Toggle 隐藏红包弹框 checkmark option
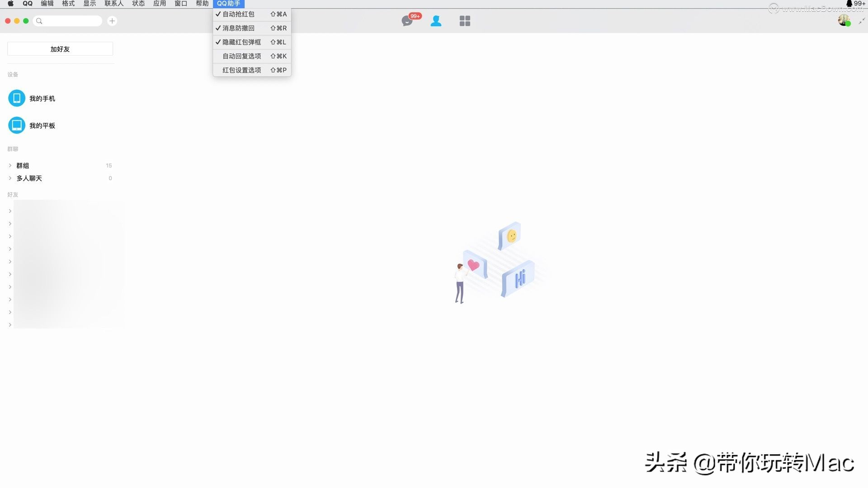868x488 pixels. click(x=241, y=42)
